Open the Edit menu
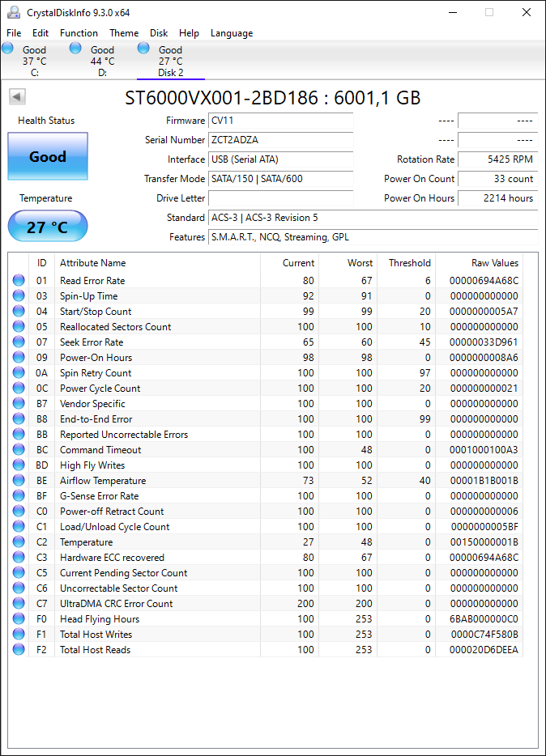Viewport: 546px width, 756px height. click(41, 33)
